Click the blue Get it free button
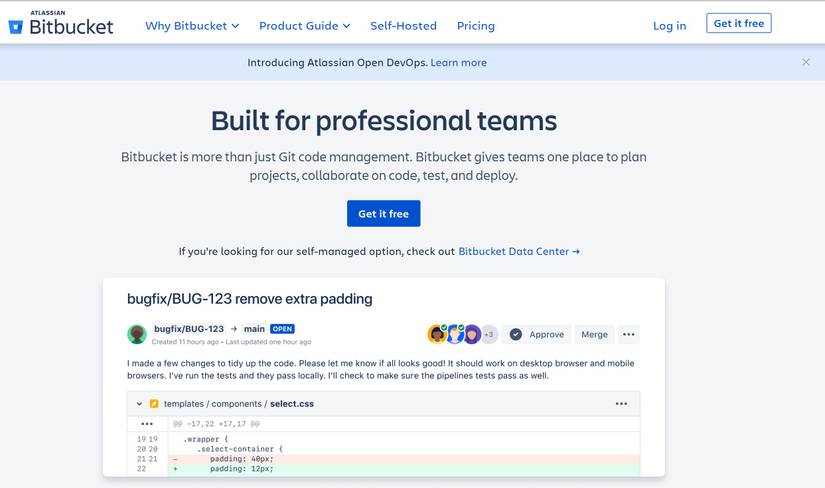The width and height of the screenshot is (825, 488). pos(384,213)
